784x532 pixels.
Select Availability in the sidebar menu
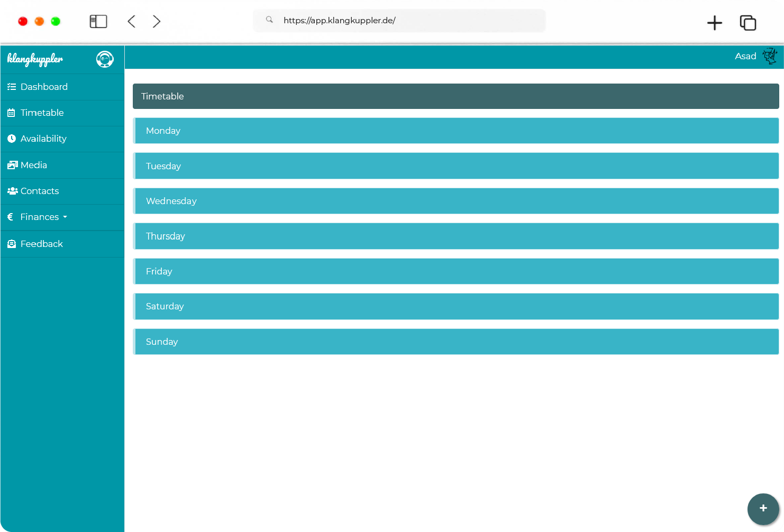point(43,139)
